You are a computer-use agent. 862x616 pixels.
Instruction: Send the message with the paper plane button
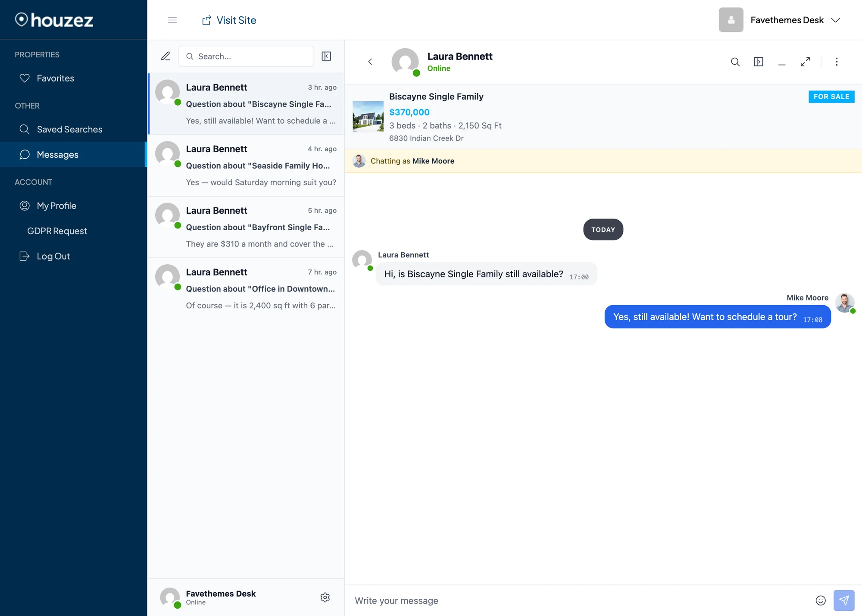click(x=844, y=600)
